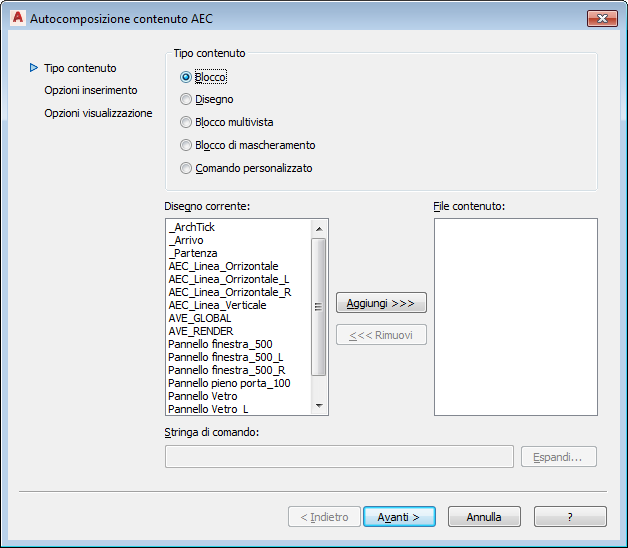Screen dimensions: 628x548
Task: Cancel the wizard with Annulla
Action: click(484, 517)
